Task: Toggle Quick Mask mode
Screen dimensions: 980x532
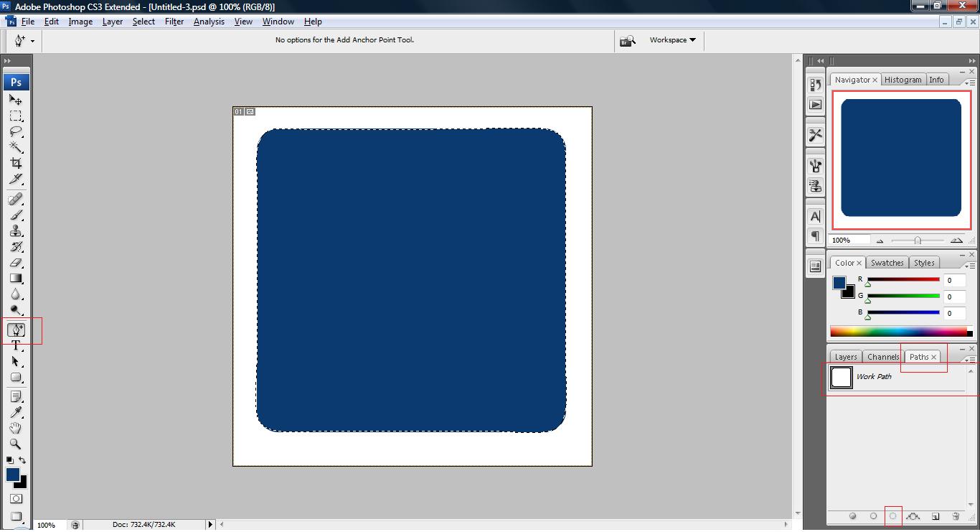Action: click(16, 498)
